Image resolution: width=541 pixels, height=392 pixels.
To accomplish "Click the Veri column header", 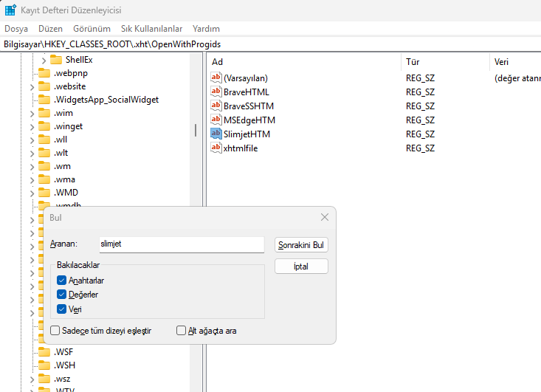I will pyautogui.click(x=515, y=62).
